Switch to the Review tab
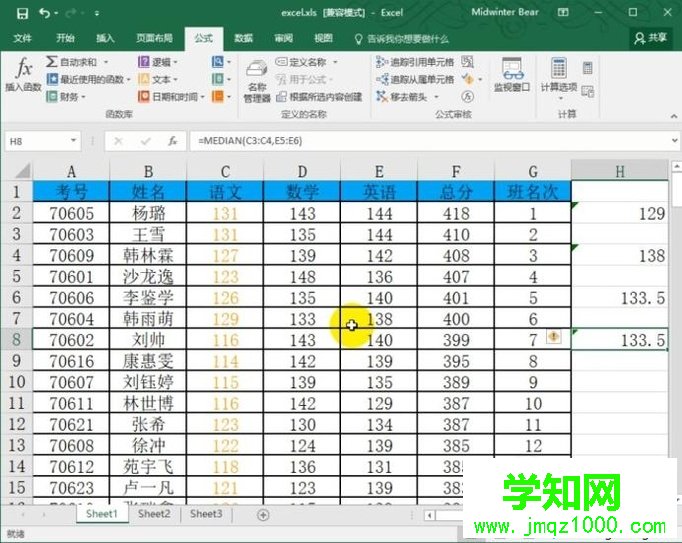This screenshot has height=543, width=682. tap(284, 38)
